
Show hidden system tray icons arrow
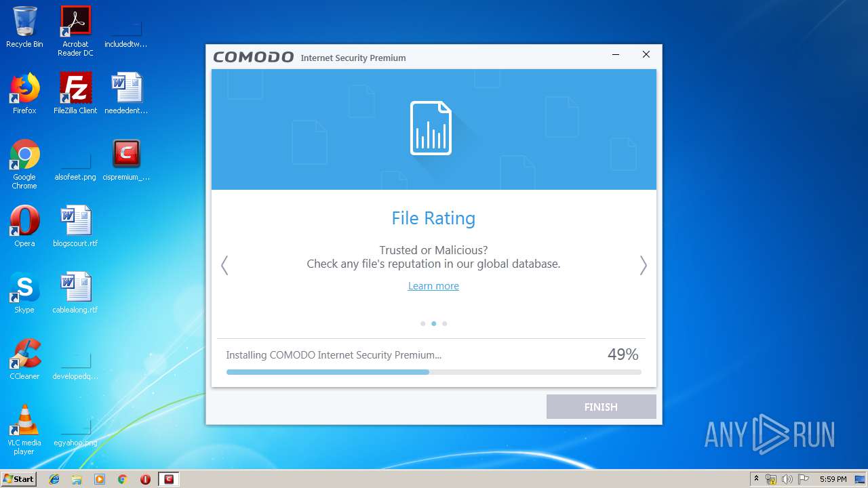click(756, 479)
